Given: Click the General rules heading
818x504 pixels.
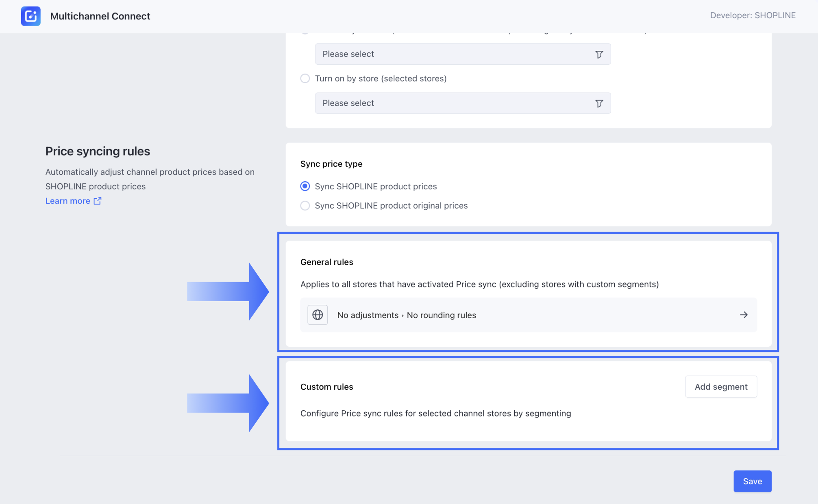Looking at the screenshot, I should 326,262.
